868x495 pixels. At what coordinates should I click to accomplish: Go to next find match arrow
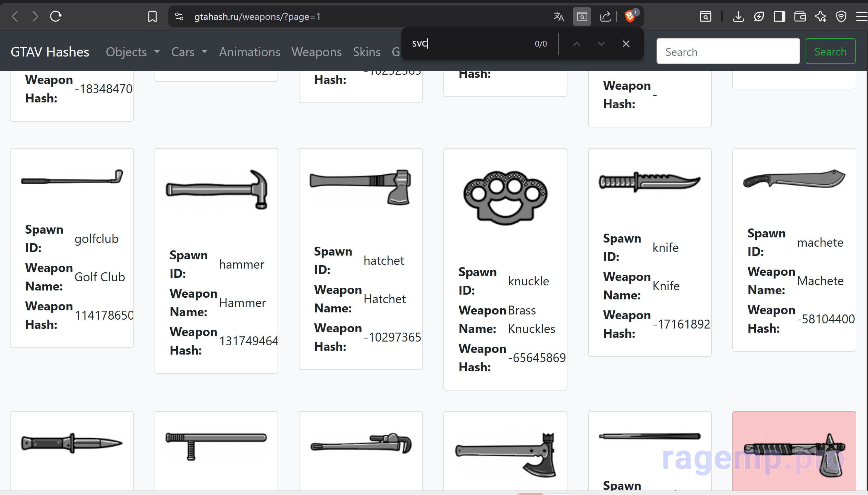point(601,44)
